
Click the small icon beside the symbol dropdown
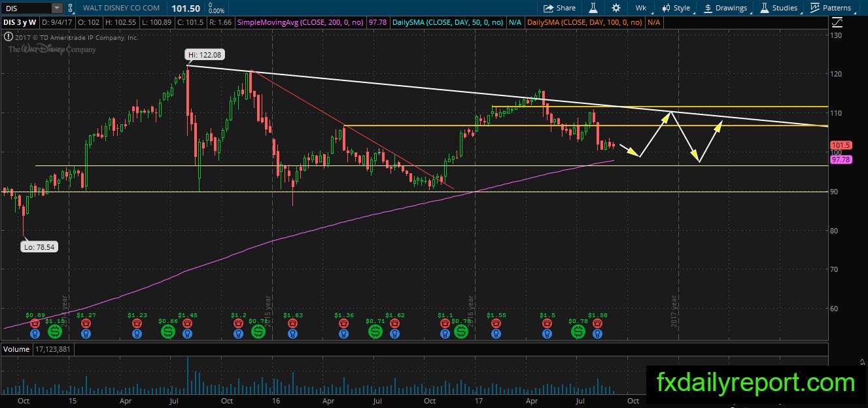point(72,8)
